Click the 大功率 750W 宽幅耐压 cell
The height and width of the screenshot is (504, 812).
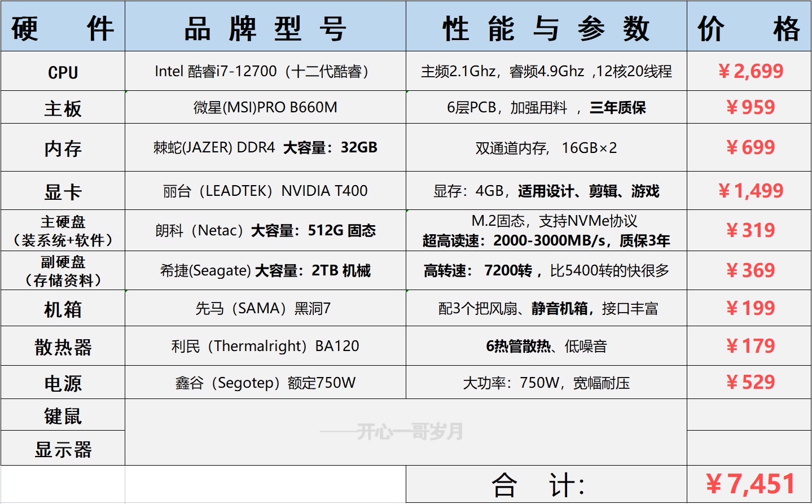click(x=546, y=383)
